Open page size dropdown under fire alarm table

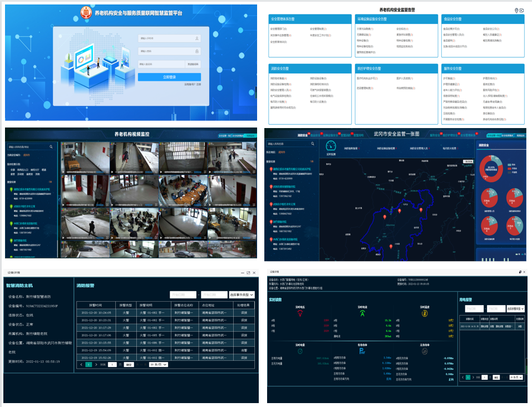tap(157, 364)
